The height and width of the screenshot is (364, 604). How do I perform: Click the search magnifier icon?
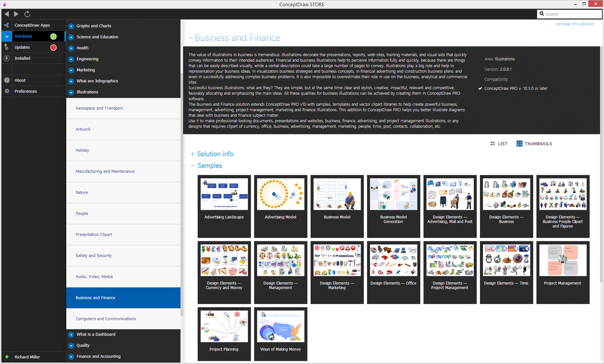542,14
